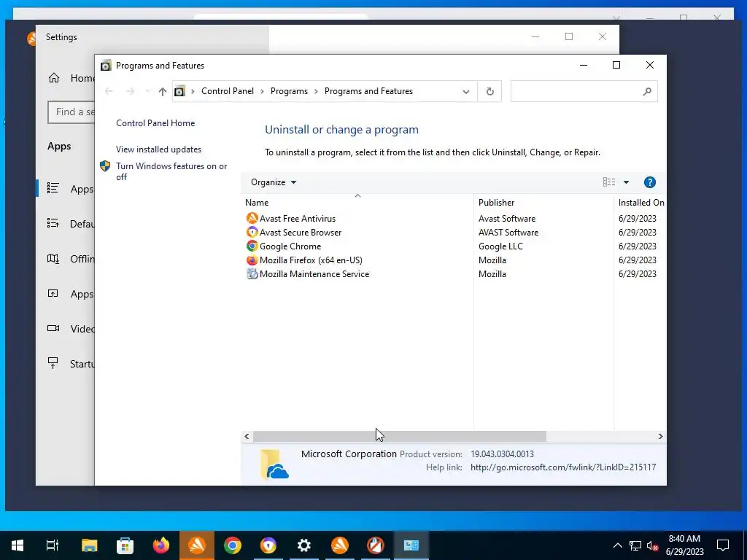Select the Avast Secure Browser row name
Viewport: 747px width, 560px height.
pos(301,233)
